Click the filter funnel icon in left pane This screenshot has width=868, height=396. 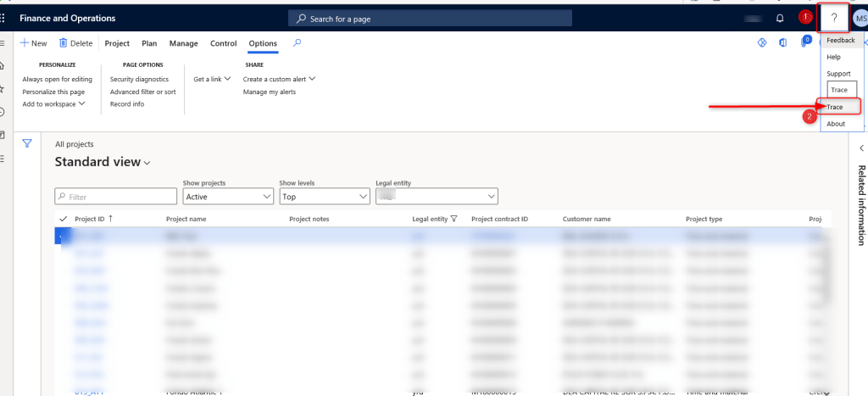tap(27, 143)
